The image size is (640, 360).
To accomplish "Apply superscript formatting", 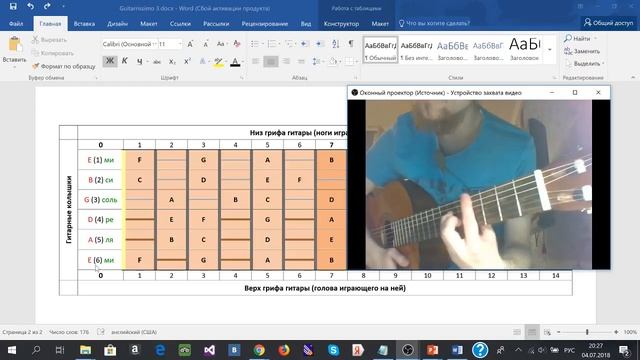I will coord(187,62).
